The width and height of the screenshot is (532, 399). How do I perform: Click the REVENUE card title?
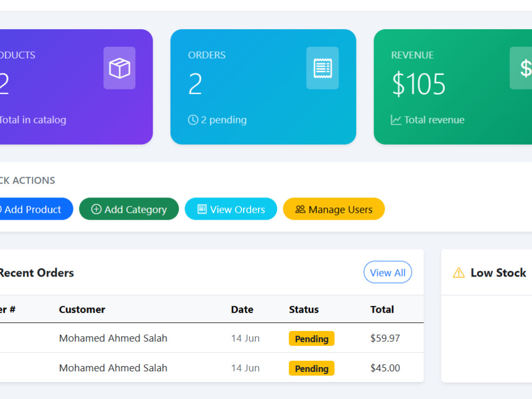tap(412, 55)
